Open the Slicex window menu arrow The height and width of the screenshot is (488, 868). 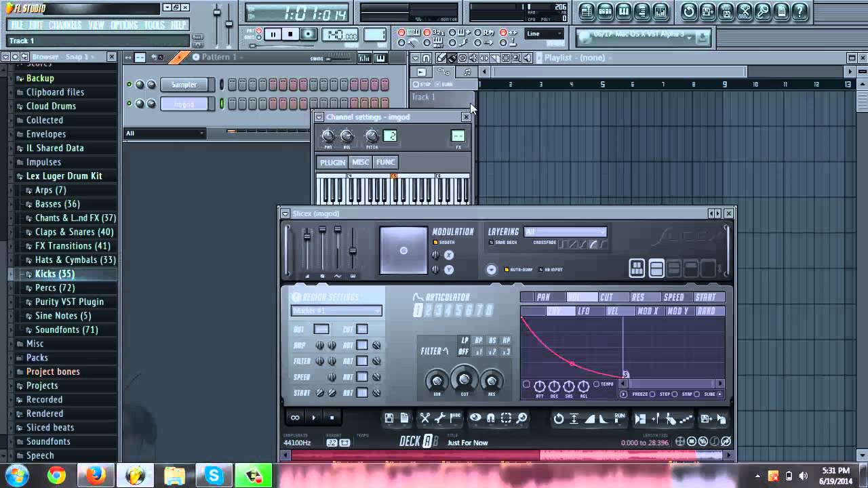coord(285,213)
